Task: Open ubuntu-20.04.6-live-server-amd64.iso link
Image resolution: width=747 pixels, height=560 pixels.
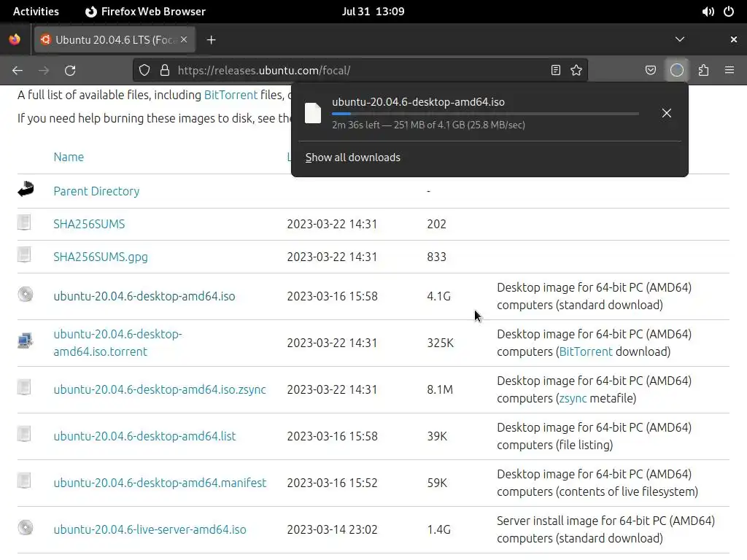Action: tap(150, 529)
